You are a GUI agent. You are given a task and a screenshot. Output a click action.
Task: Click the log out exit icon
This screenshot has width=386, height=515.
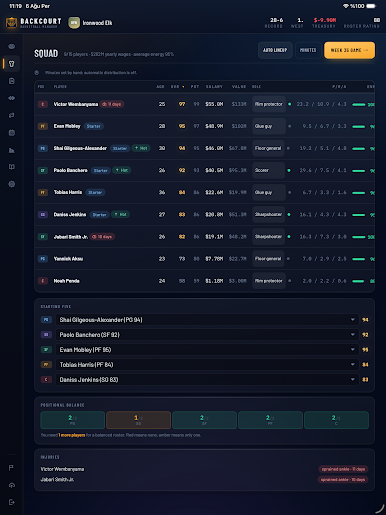[x=12, y=502]
